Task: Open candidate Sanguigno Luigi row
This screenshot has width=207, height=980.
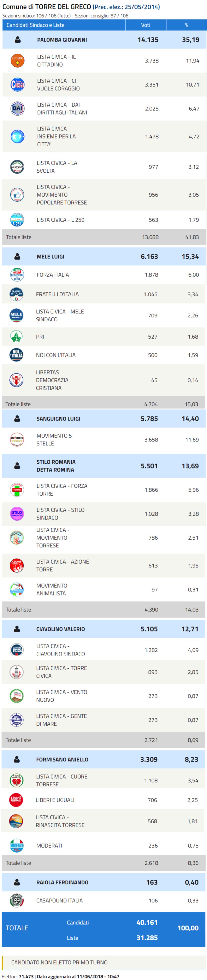Action: tap(58, 418)
